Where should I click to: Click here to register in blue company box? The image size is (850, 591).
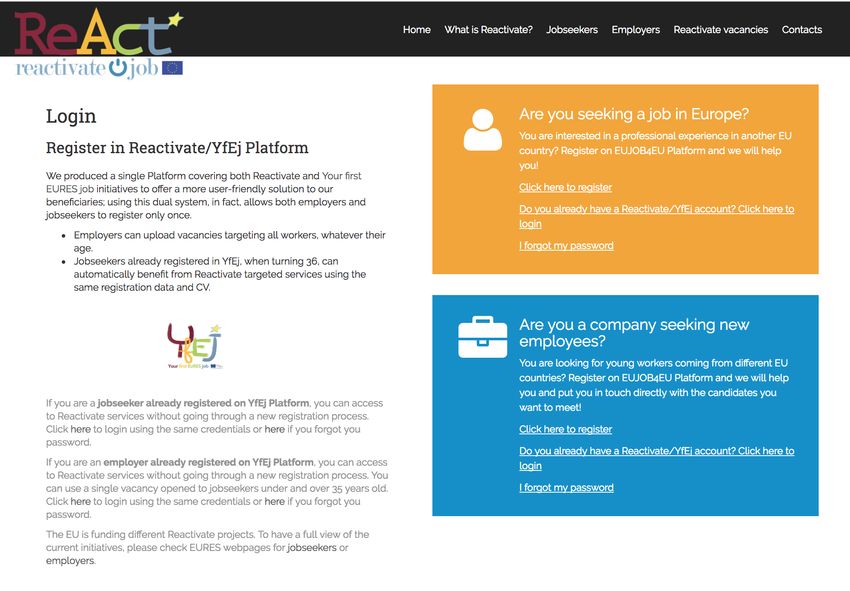click(x=565, y=429)
